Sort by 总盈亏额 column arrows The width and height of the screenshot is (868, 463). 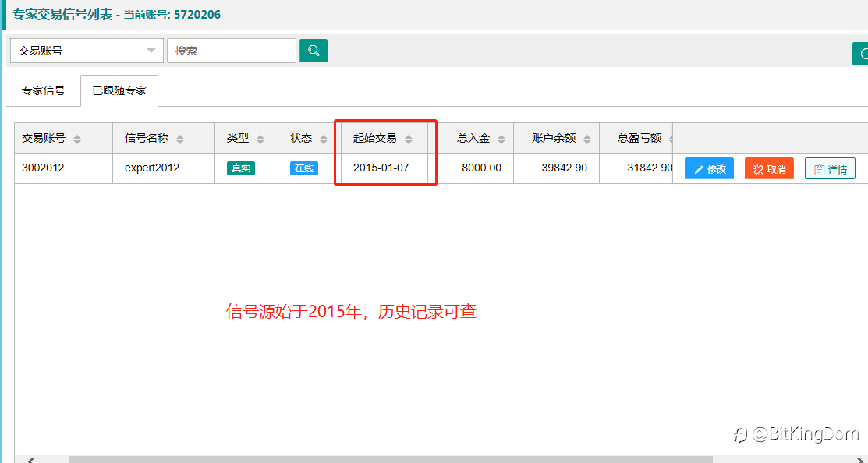[671, 139]
